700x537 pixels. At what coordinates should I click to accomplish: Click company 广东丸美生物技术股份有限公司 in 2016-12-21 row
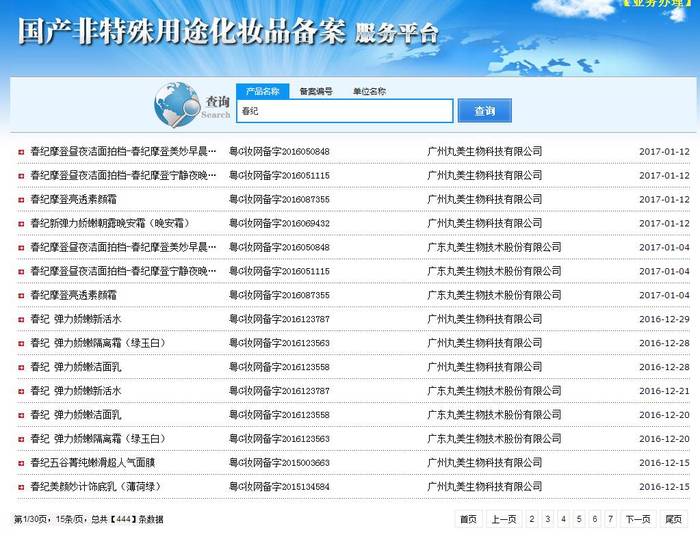(494, 391)
